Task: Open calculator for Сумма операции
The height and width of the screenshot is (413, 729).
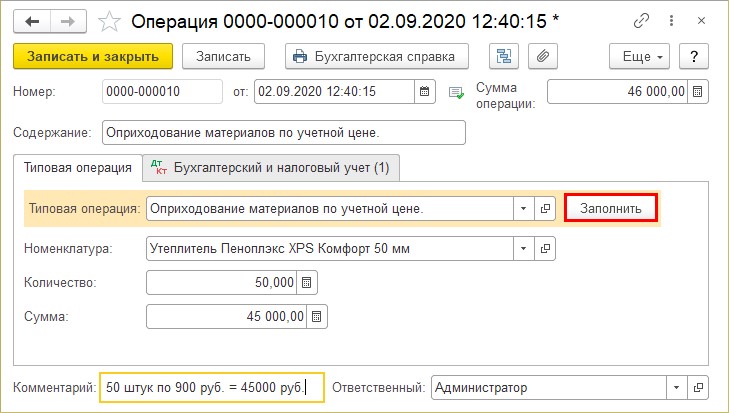Action: click(697, 92)
